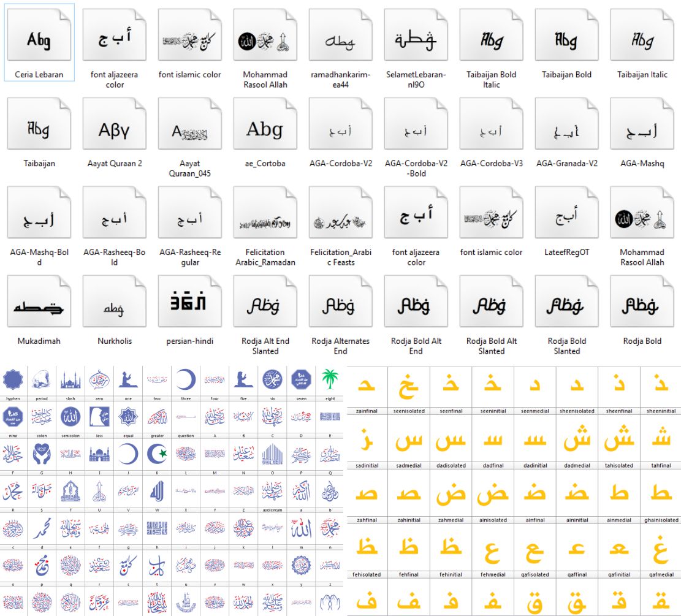The width and height of the screenshot is (681, 616).
Task: Click the 'zero' glyph label
Action: pos(99,398)
